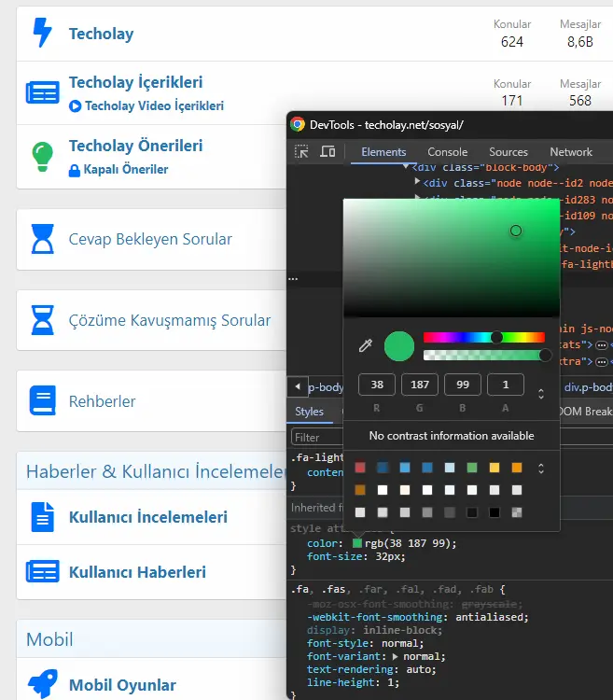Click the lock icon before Kapalı Öneriler
613x700 pixels.
(x=75, y=170)
